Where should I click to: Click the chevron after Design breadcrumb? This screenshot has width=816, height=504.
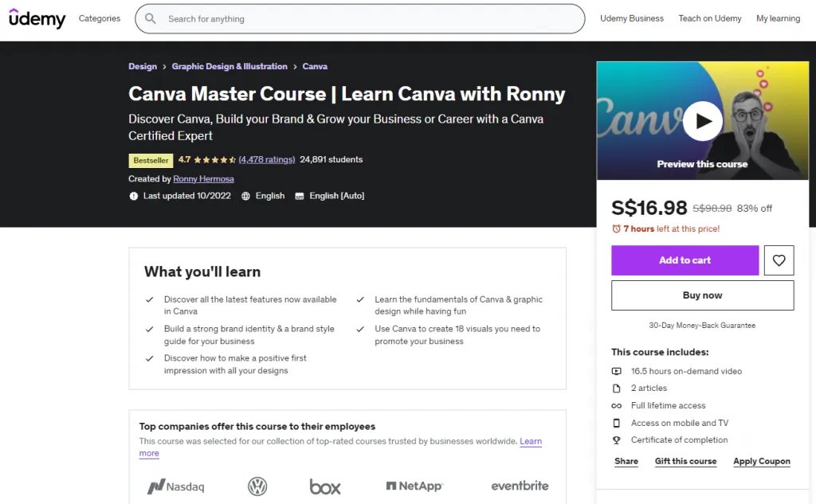click(164, 67)
